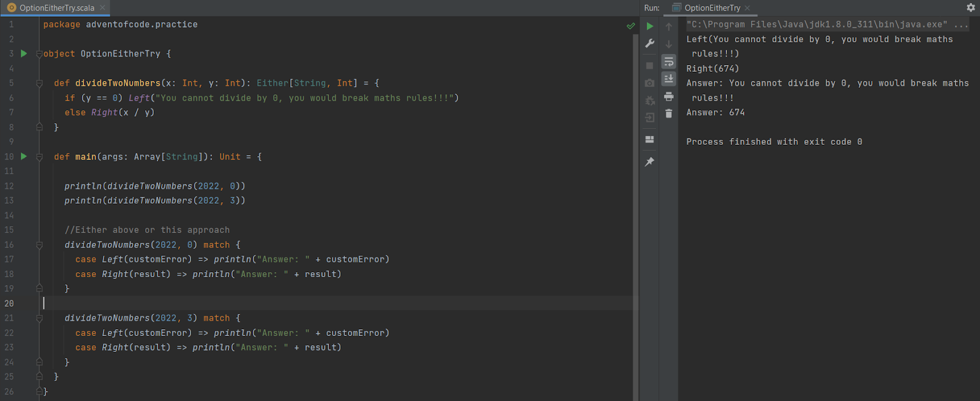Collapse second match block at line 21
Image resolution: width=980 pixels, height=401 pixels.
point(39,318)
